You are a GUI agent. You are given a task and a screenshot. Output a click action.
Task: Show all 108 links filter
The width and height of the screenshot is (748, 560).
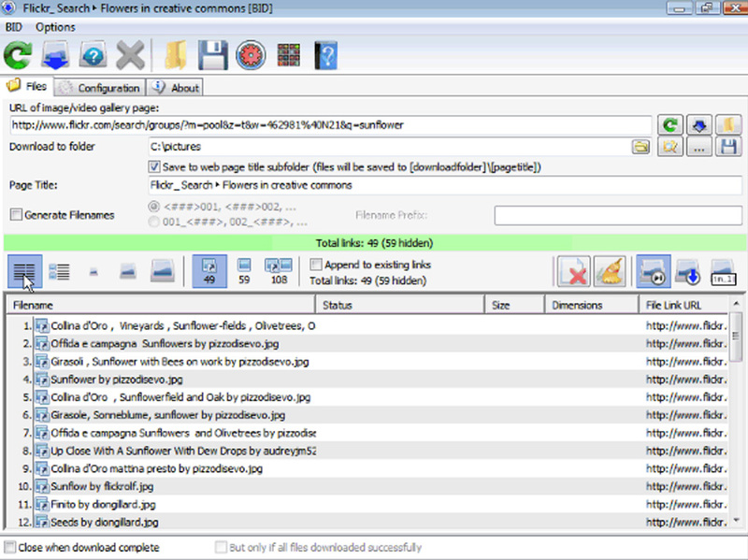pyautogui.click(x=279, y=271)
